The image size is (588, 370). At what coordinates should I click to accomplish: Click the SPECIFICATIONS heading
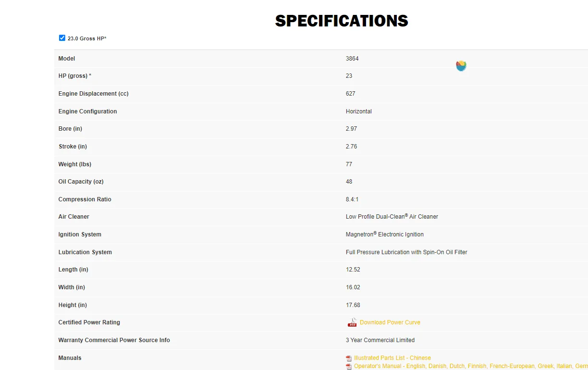342,21
